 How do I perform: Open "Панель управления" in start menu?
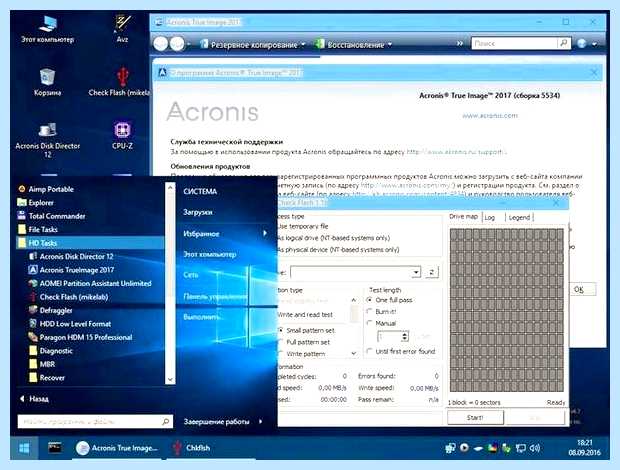point(215,296)
